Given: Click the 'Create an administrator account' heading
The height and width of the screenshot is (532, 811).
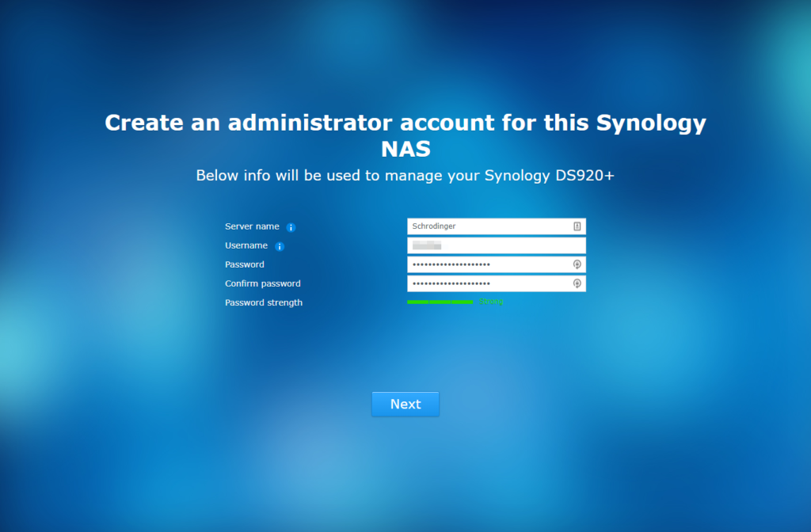Looking at the screenshot, I should (x=405, y=135).
